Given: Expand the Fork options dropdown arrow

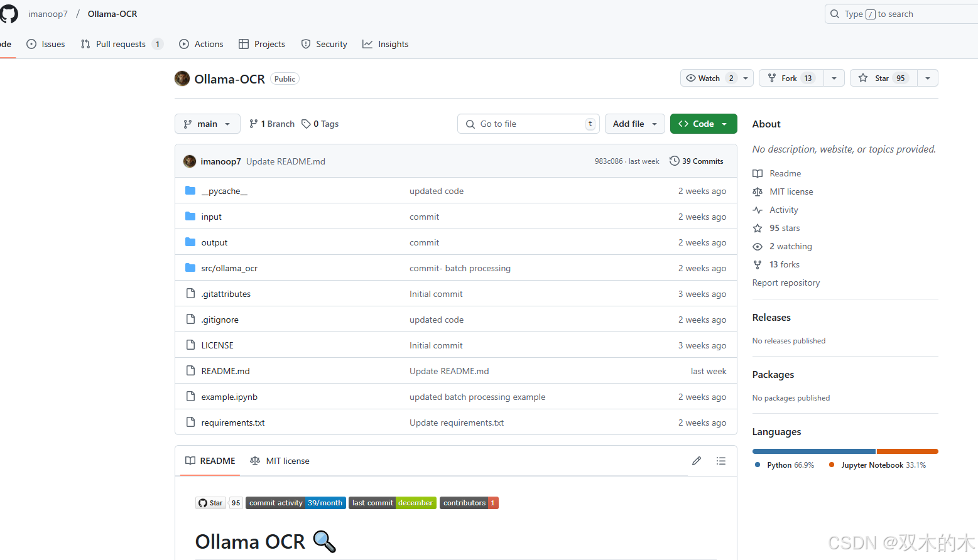Looking at the screenshot, I should click(x=834, y=78).
